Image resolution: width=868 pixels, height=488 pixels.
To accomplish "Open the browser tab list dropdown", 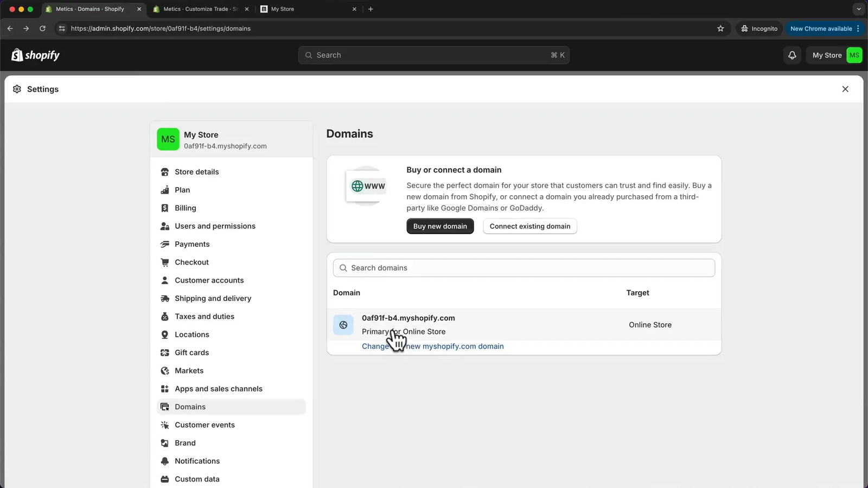I will [858, 9].
